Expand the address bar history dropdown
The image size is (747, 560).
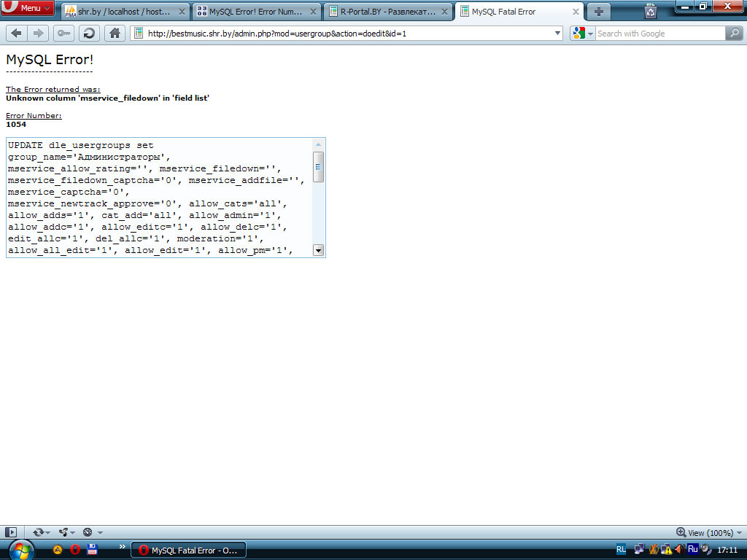558,34
